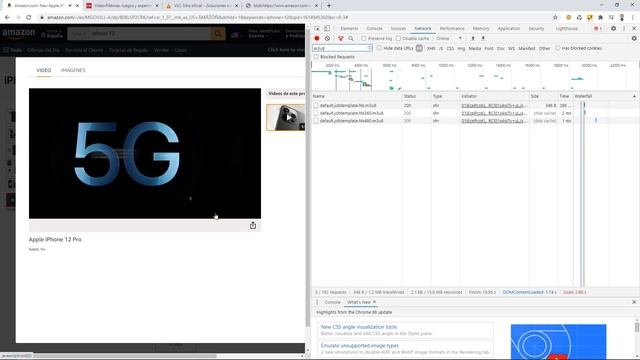Screen dimensions: 640x360
Task: Toggle the network filter funnel icon
Action: click(340, 38)
